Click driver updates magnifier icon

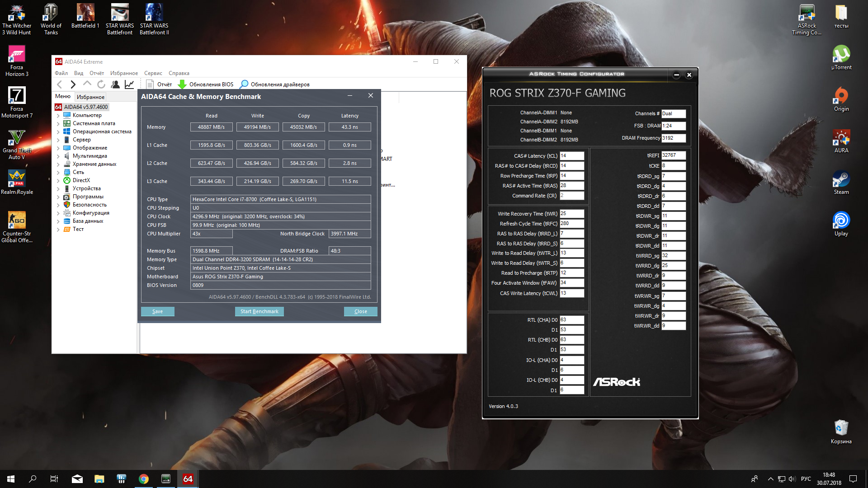[244, 84]
